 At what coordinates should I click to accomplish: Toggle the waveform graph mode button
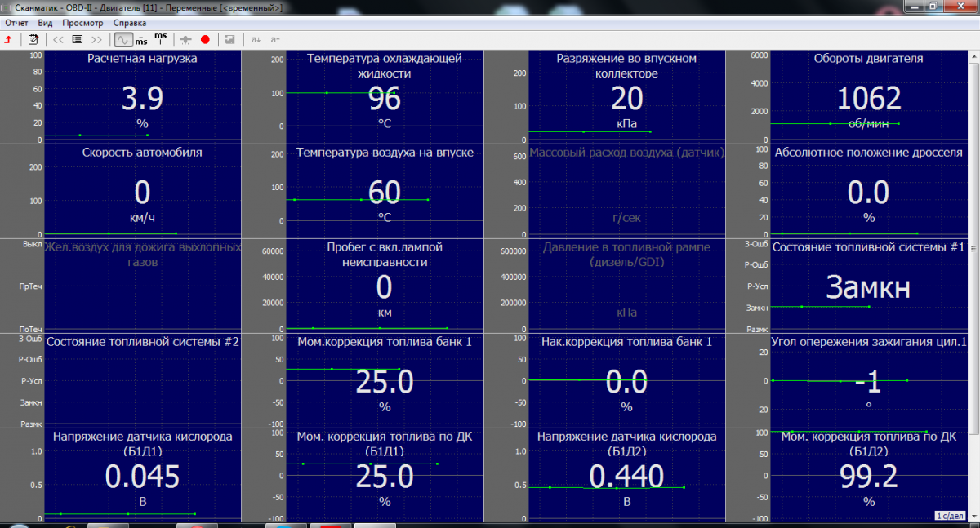[122, 39]
